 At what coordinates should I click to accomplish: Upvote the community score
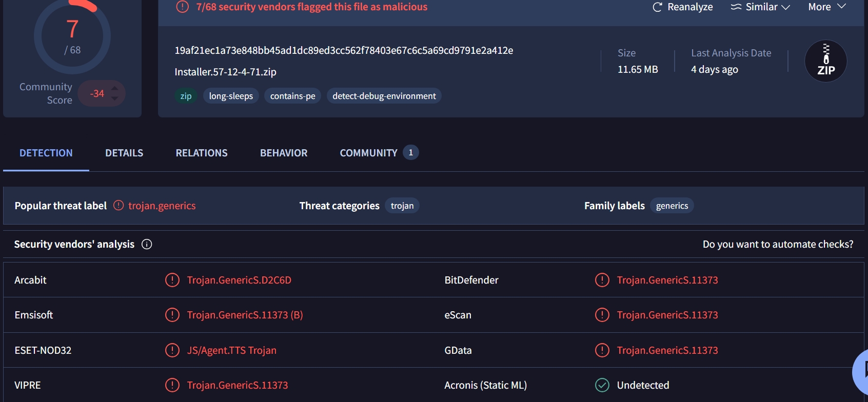[115, 88]
